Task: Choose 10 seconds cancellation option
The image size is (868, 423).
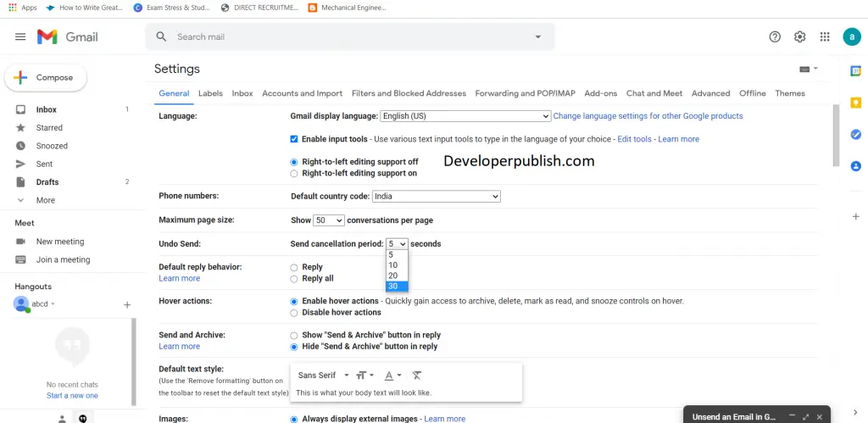Action: click(397, 265)
